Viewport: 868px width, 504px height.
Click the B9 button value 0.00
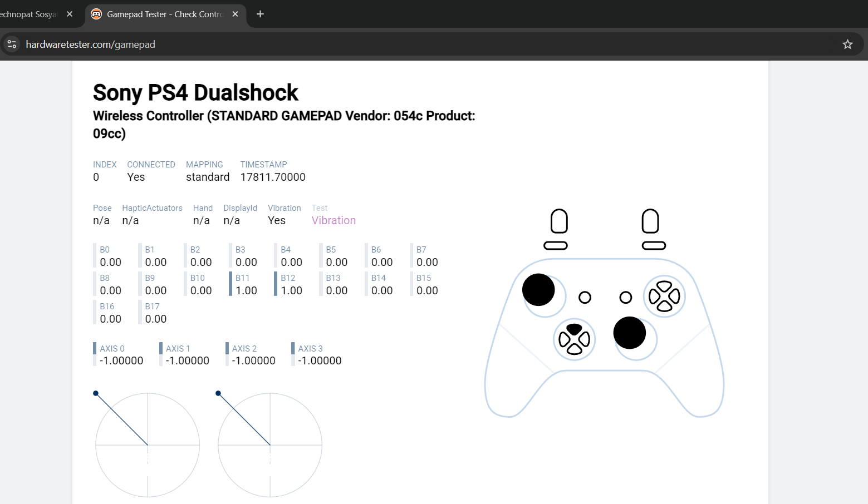pyautogui.click(x=156, y=290)
